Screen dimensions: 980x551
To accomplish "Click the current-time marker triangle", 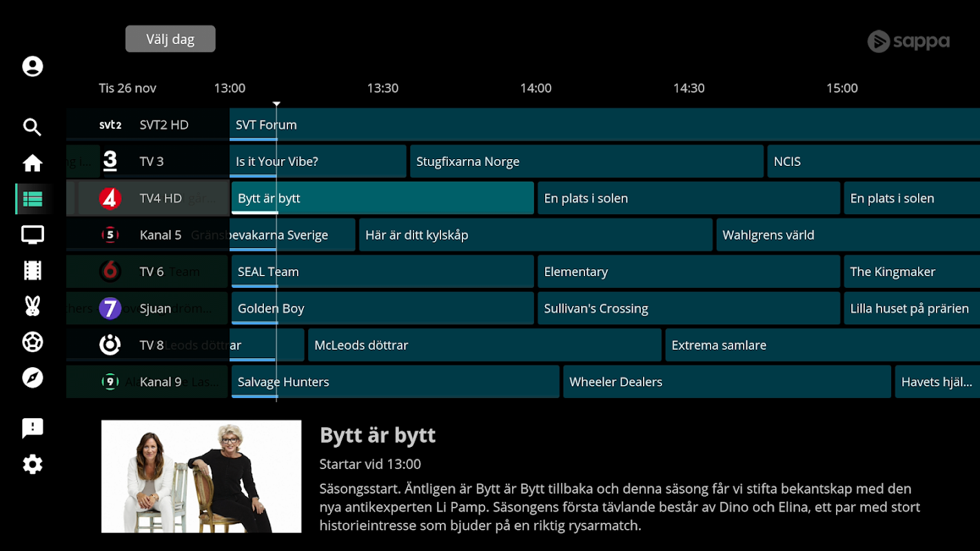I will [276, 104].
